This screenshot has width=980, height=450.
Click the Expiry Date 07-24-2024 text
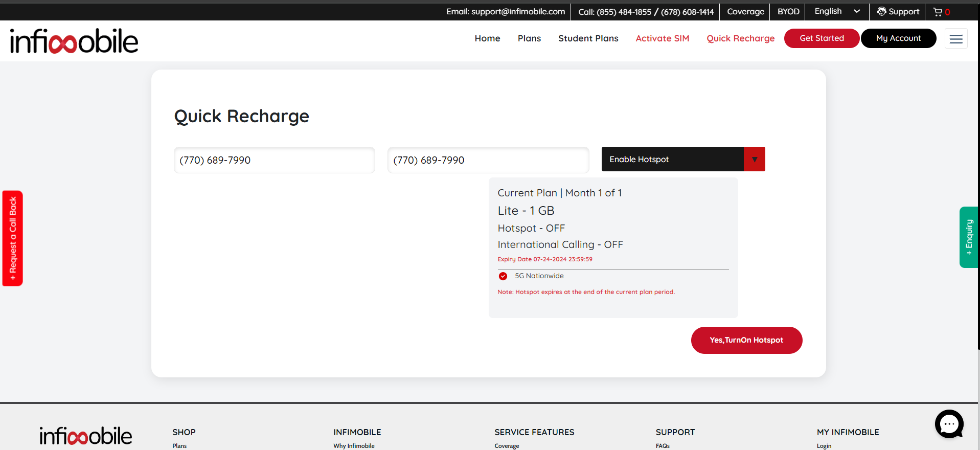[545, 259]
